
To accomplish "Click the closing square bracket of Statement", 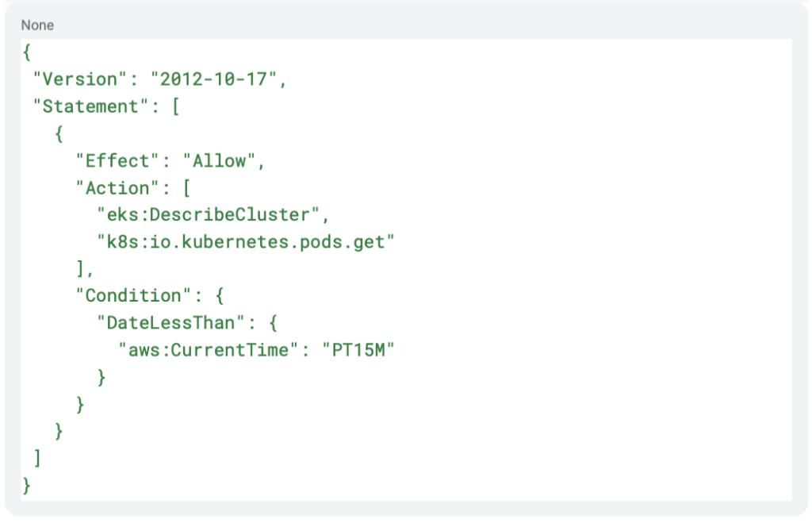I will coord(37,458).
